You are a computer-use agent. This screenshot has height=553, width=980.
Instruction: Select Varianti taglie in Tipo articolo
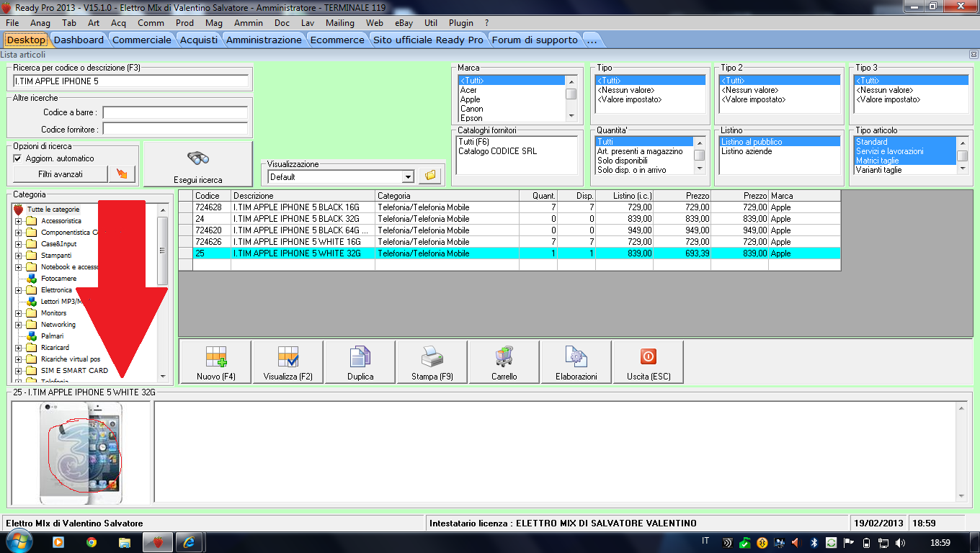coord(878,170)
